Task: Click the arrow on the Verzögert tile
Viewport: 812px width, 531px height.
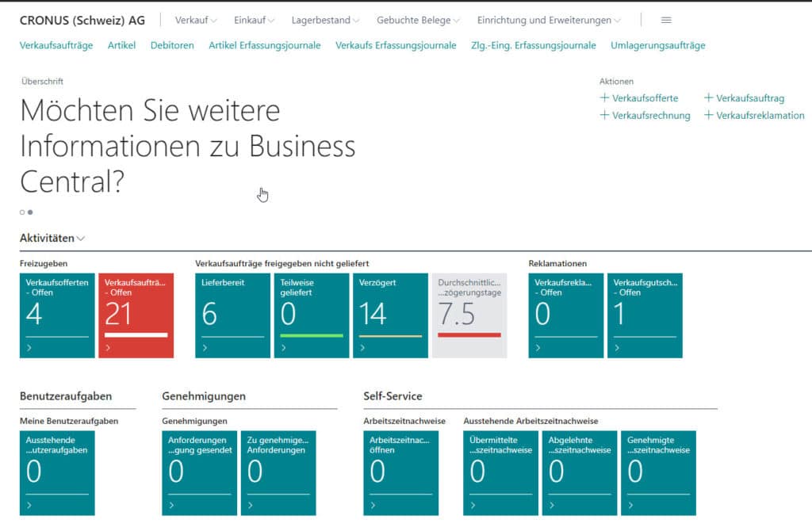Action: pos(362,348)
